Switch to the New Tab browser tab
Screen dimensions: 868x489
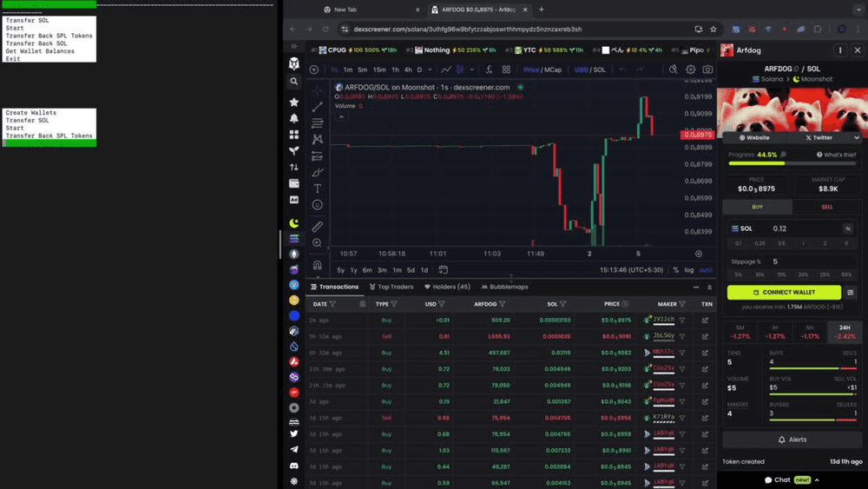(371, 10)
